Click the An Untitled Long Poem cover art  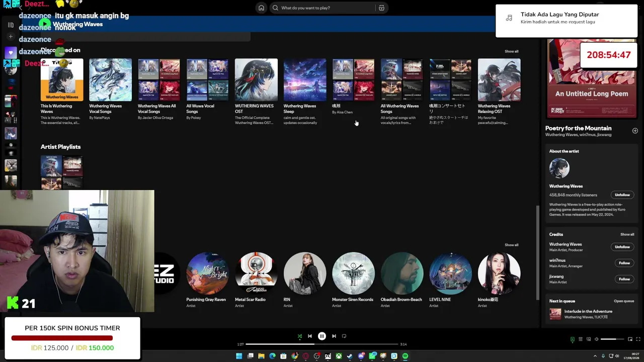592,79
